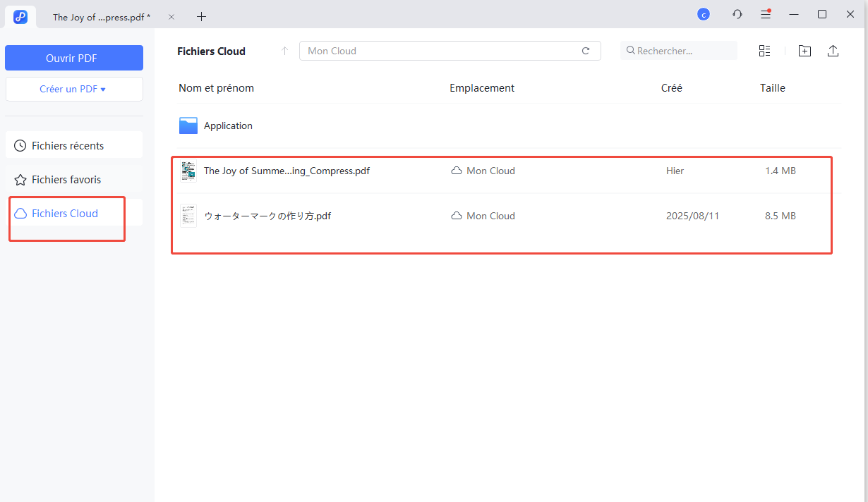Refresh the Mon Cloud file list
Viewport: 868px width, 502px height.
[x=586, y=50]
